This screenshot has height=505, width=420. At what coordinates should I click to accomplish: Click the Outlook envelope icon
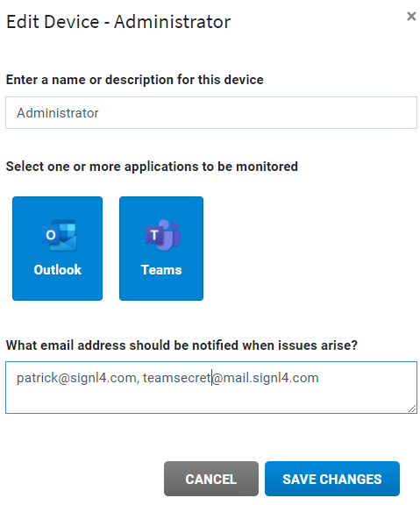pyautogui.click(x=60, y=235)
